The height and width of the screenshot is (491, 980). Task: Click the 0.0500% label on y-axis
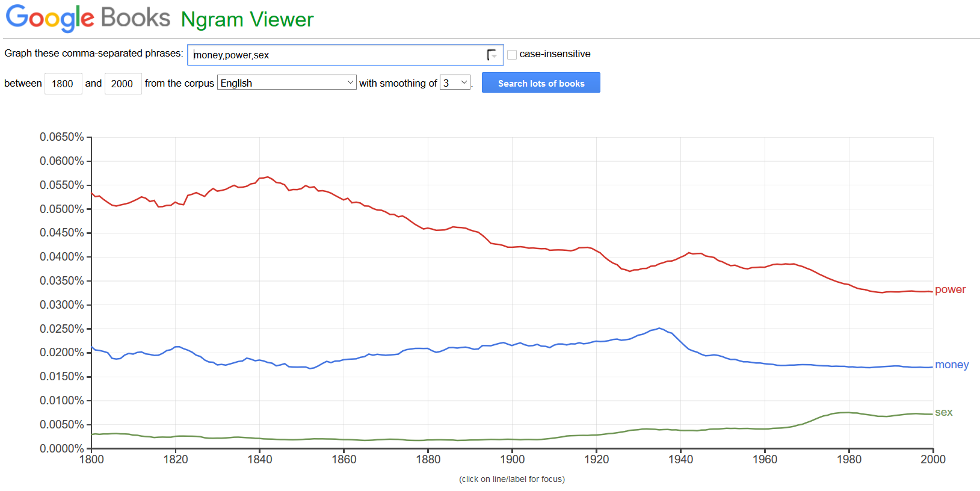[62, 209]
